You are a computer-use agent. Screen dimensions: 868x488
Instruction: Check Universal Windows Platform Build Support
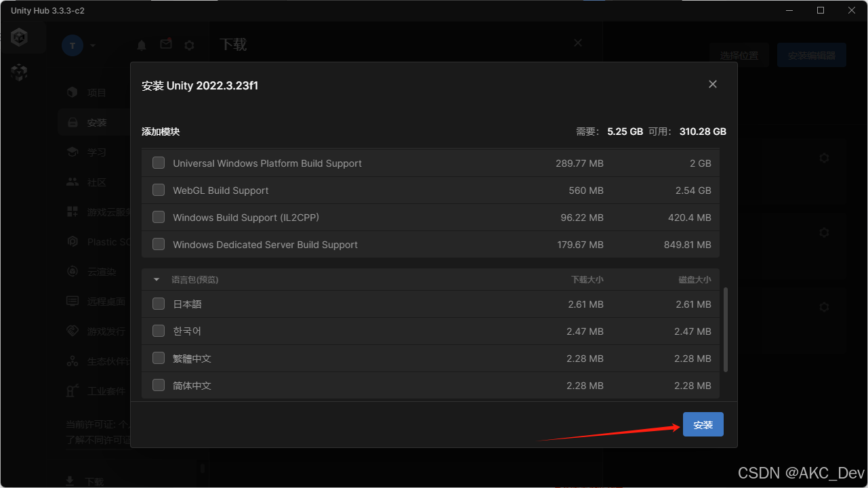[x=159, y=163]
